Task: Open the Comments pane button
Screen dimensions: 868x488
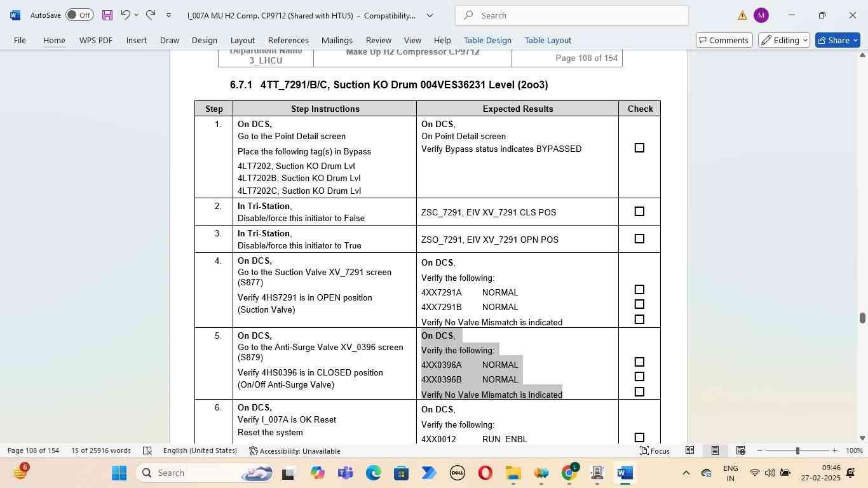Action: [724, 40]
